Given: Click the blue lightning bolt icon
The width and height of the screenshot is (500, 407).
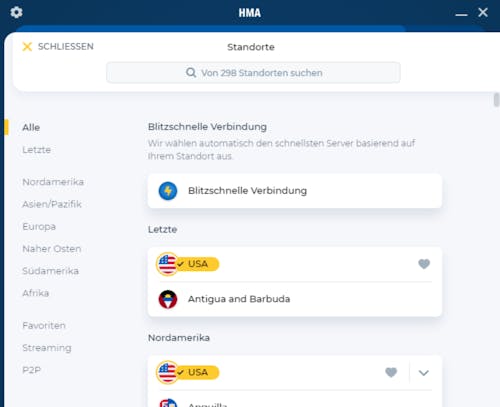Looking at the screenshot, I should (x=168, y=191).
